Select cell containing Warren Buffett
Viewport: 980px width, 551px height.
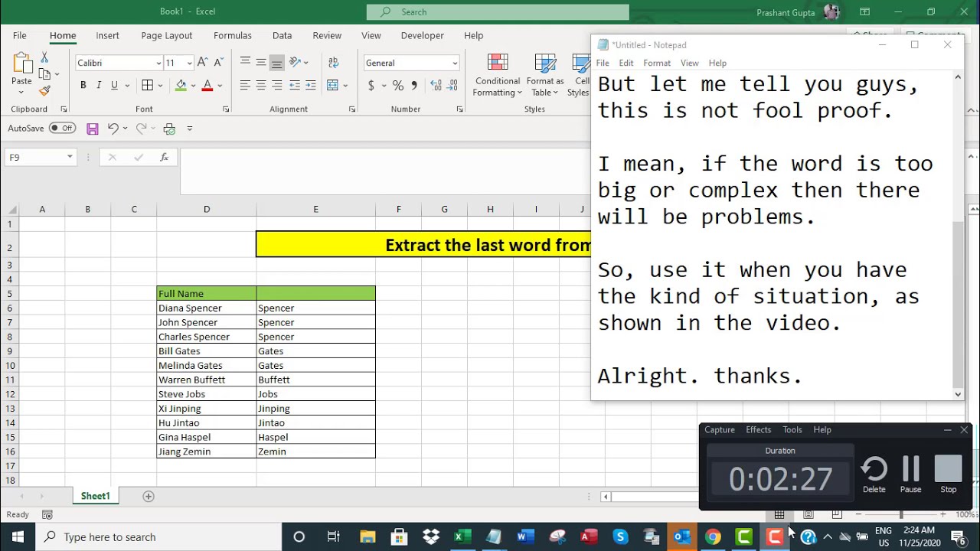207,380
